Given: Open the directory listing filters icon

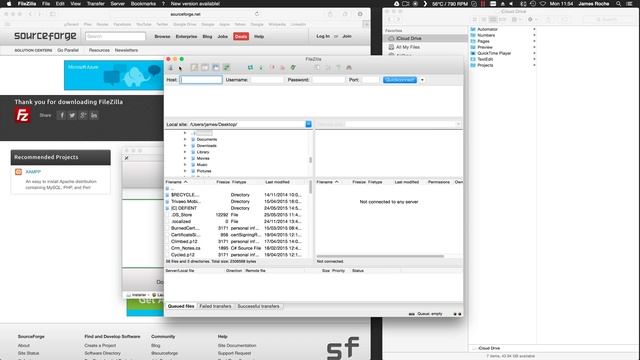Looking at the screenshot, I should [x=317, y=68].
